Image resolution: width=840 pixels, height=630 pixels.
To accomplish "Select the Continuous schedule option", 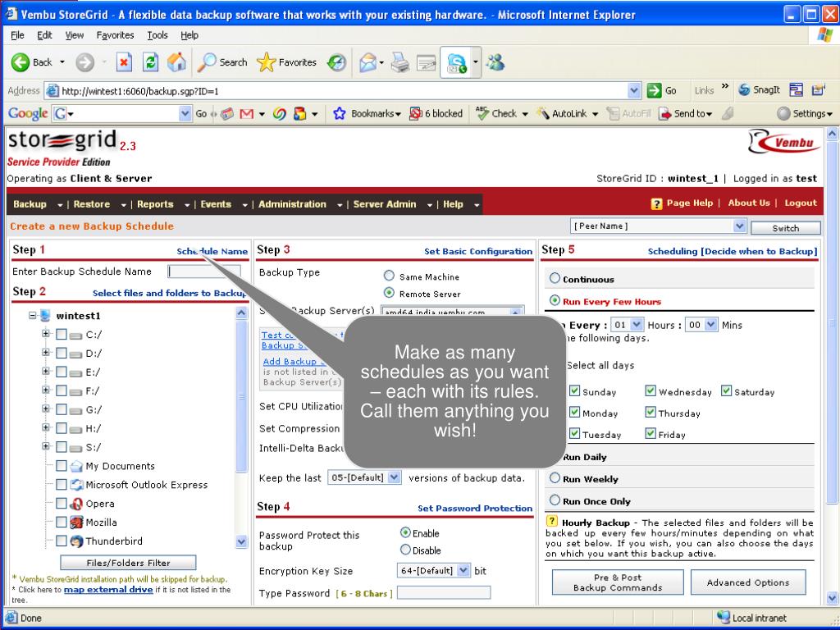I will click(x=555, y=278).
